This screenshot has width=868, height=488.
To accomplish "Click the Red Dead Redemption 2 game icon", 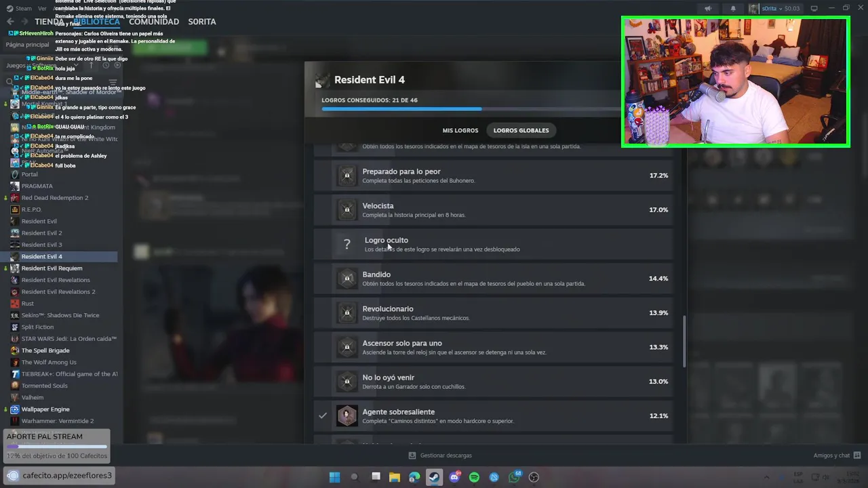I will point(14,198).
